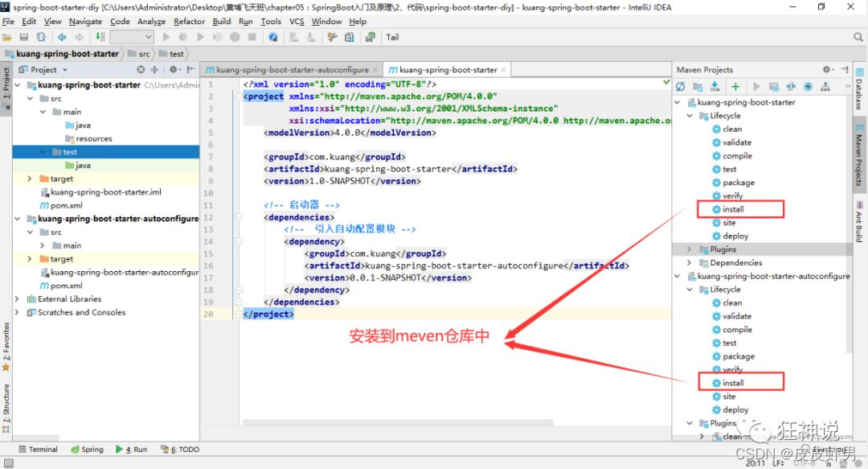This screenshot has width=868, height=469.
Task: Click Download Sources Maven icon
Action: pyautogui.click(x=714, y=87)
